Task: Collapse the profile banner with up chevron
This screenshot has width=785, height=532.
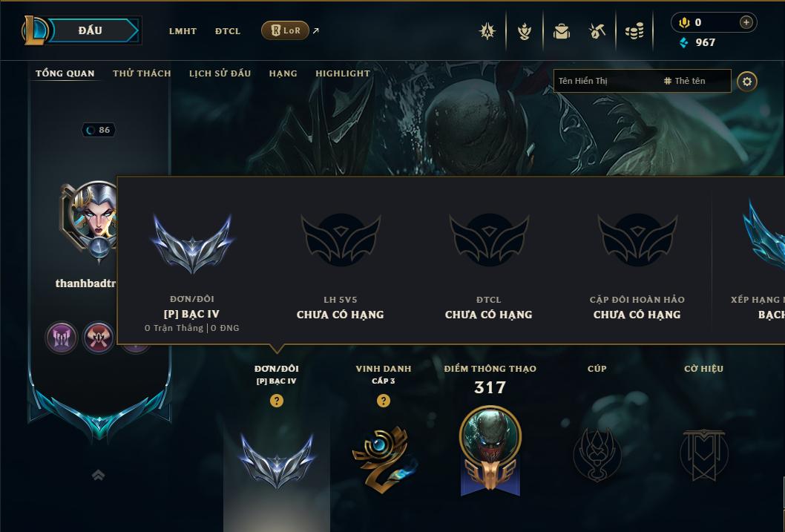Action: click(x=98, y=475)
